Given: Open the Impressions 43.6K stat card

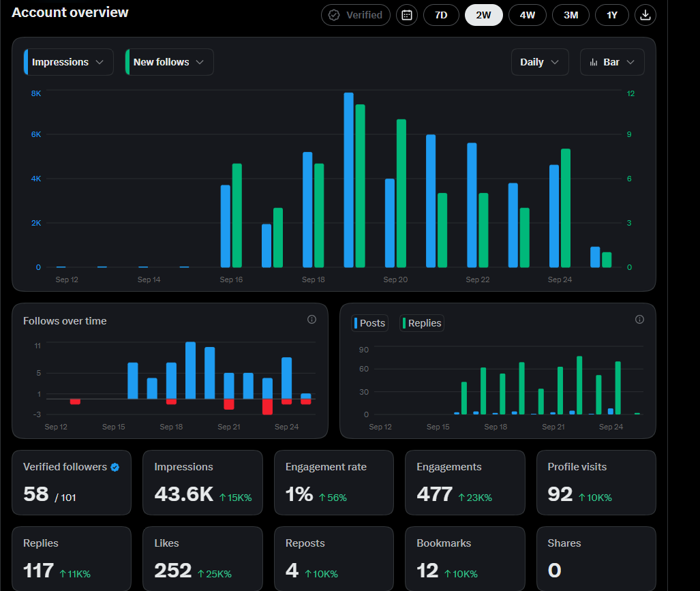Looking at the screenshot, I should pos(202,483).
